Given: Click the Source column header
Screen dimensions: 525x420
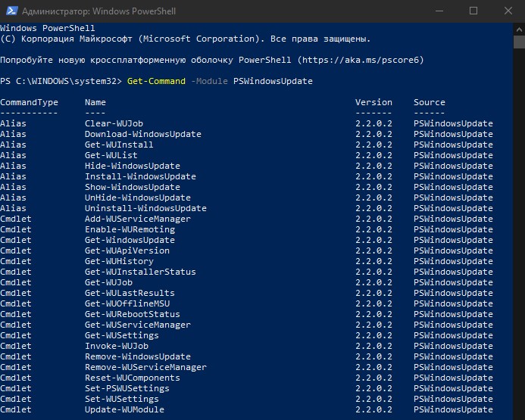Looking at the screenshot, I should point(430,102).
